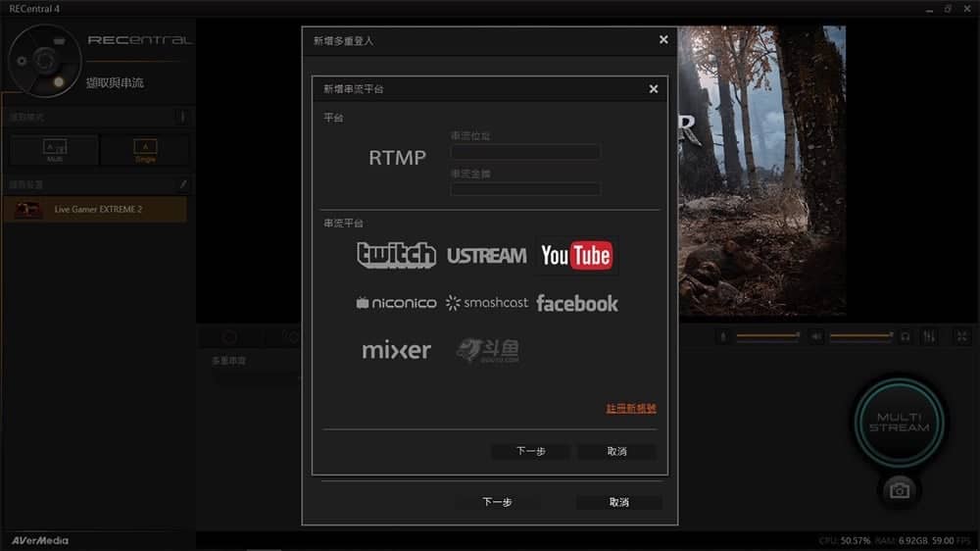This screenshot has height=551, width=980.
Task: Choose the RTMP custom platform option
Action: (x=397, y=158)
